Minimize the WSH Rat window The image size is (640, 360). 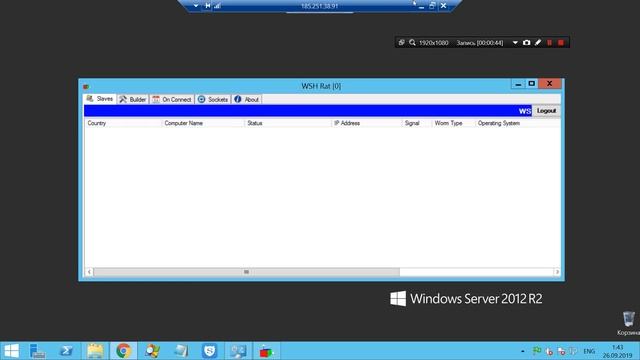coord(518,84)
